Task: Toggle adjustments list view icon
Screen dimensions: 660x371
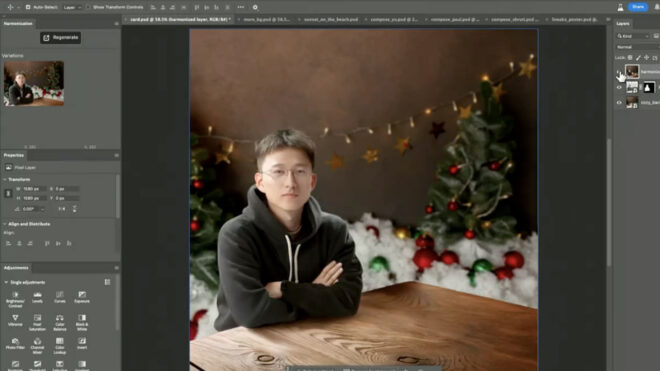Action: 107,282
